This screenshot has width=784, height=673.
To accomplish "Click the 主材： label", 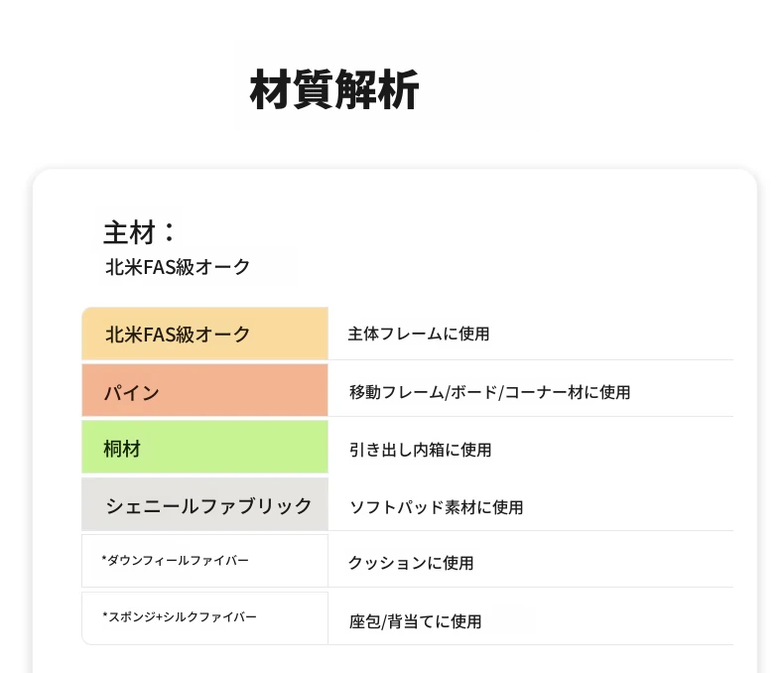I will pos(140,232).
